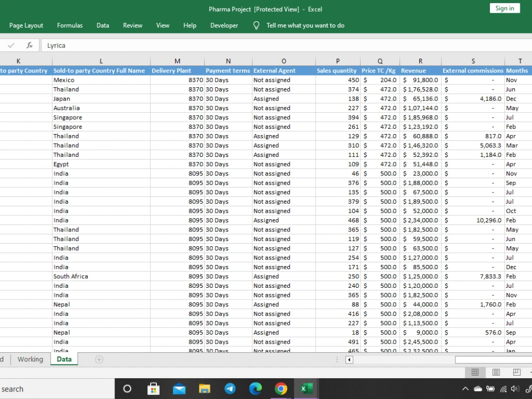532x399 pixels.
Task: Select column S header
Action: tap(473, 61)
